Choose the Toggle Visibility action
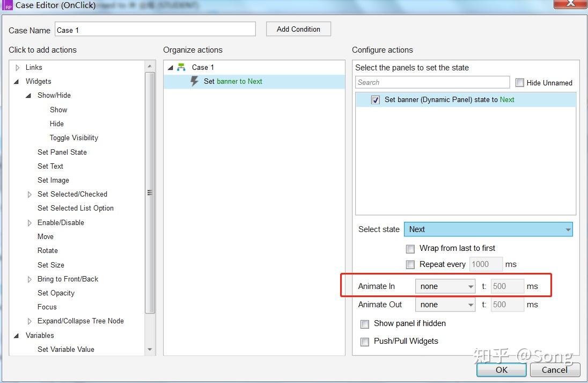Screen dimensions: 588x383 (x=74, y=138)
